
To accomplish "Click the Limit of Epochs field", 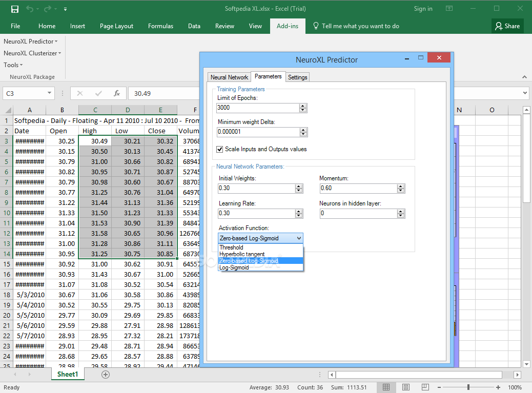I will [257, 108].
